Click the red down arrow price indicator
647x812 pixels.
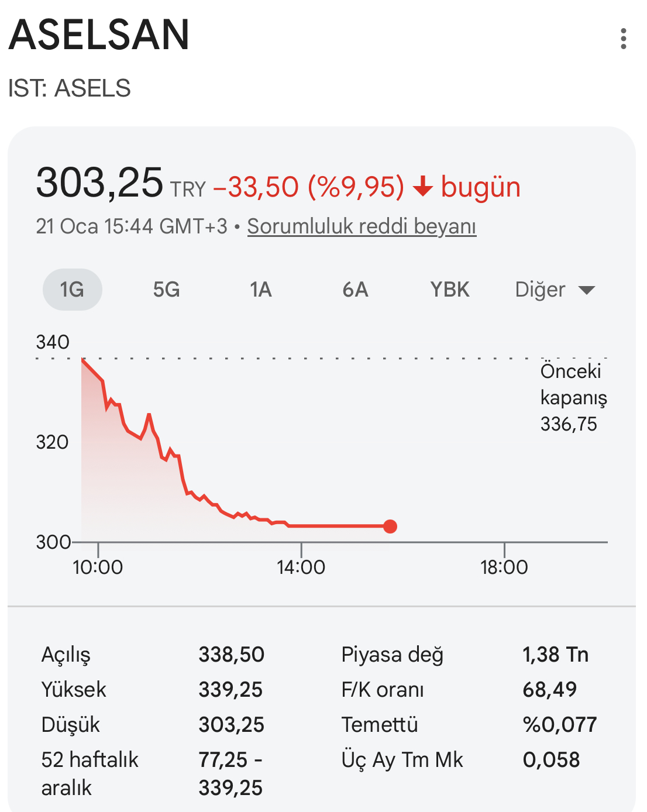click(x=422, y=187)
